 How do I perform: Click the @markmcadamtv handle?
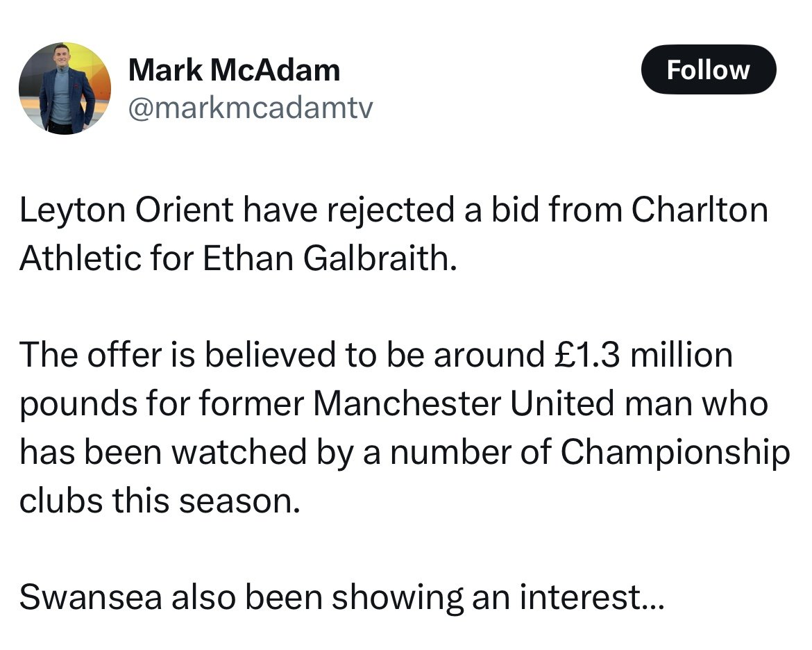[x=250, y=107]
